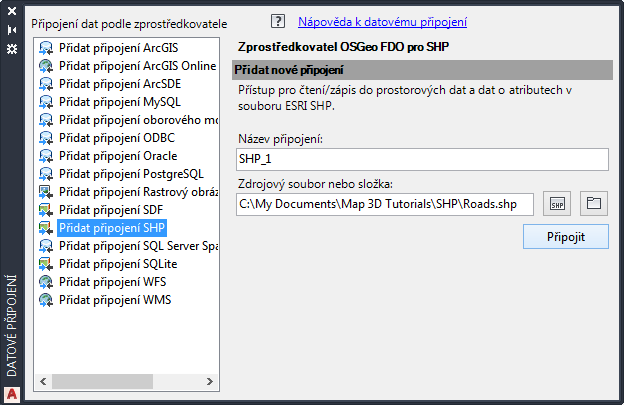624x405 pixels.
Task: Click the SQLite connection icon
Action: point(46,264)
